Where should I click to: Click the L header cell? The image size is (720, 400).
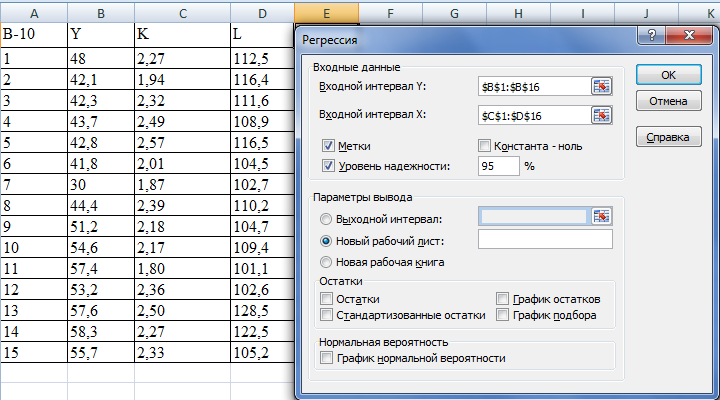point(262,35)
